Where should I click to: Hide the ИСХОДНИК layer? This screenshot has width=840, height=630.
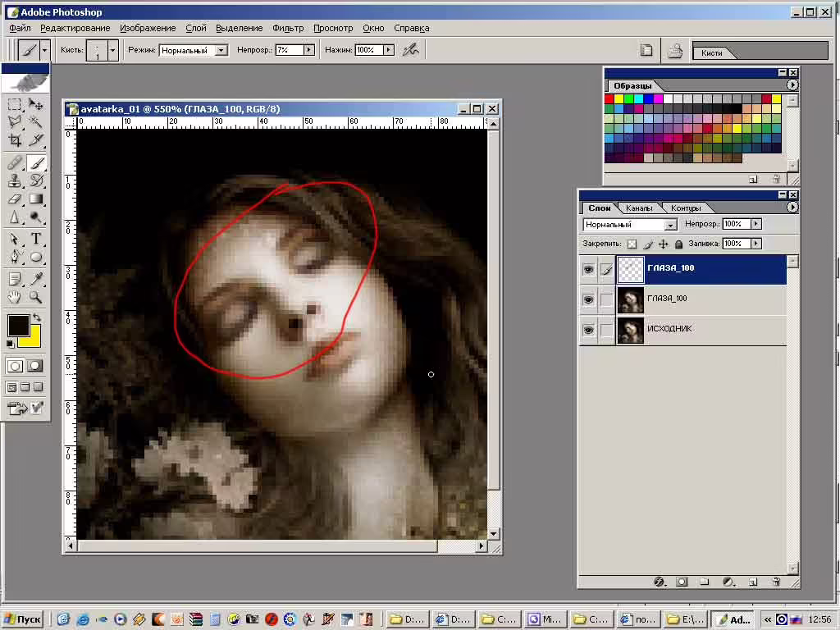[x=588, y=330]
